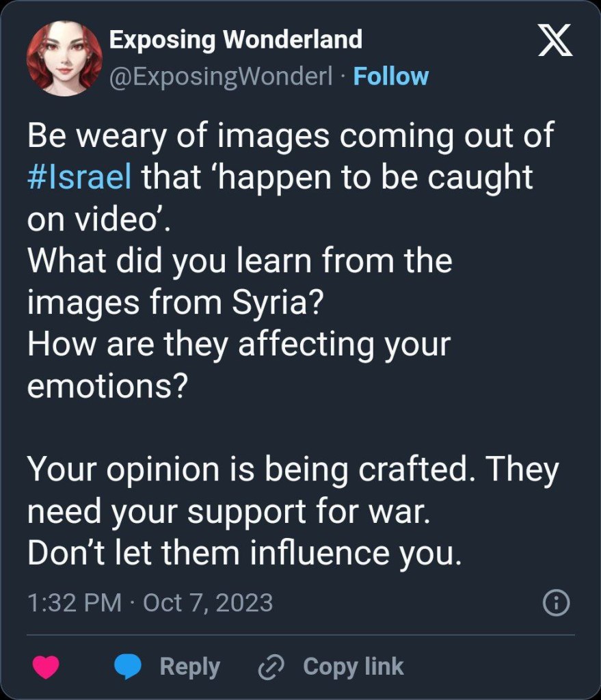Click the Reply text label
The image size is (601, 700).
pyautogui.click(x=189, y=667)
